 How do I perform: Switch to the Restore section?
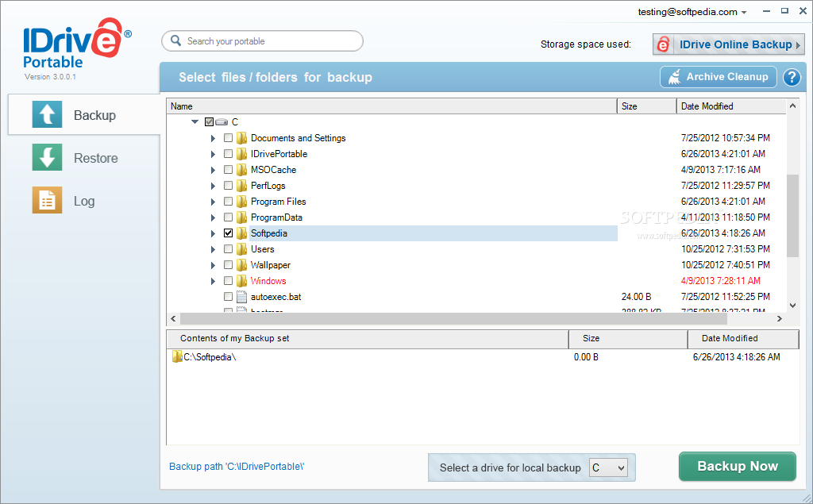[83, 158]
